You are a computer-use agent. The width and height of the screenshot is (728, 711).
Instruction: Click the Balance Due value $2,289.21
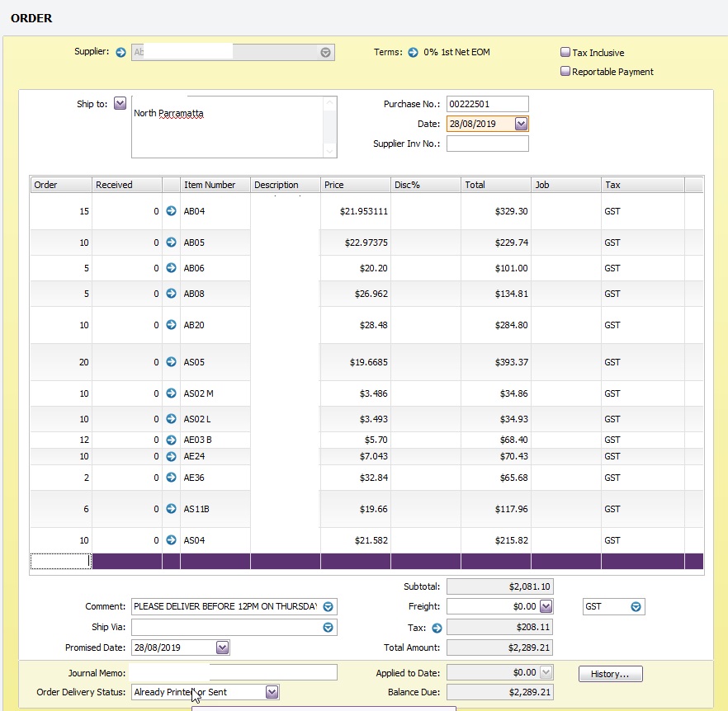(499, 692)
